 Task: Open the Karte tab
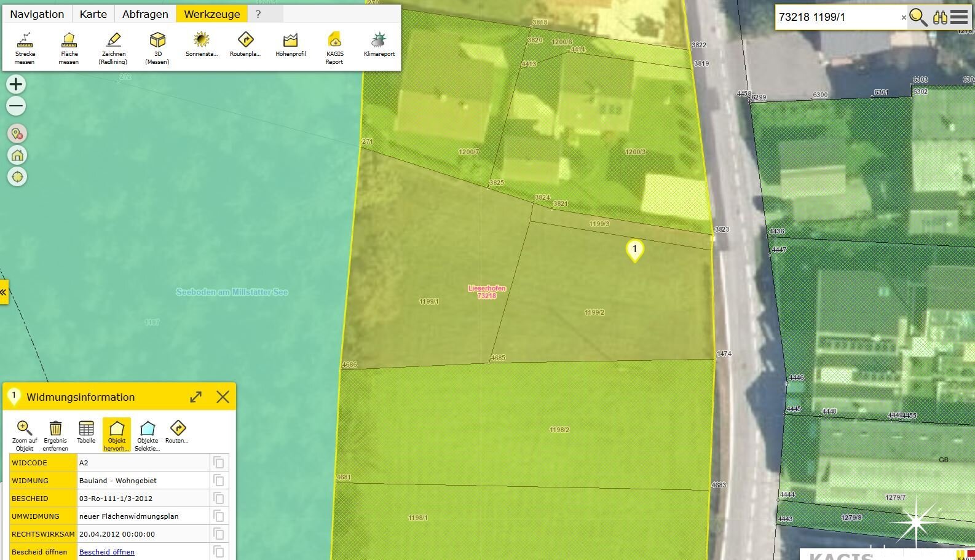pyautogui.click(x=93, y=14)
